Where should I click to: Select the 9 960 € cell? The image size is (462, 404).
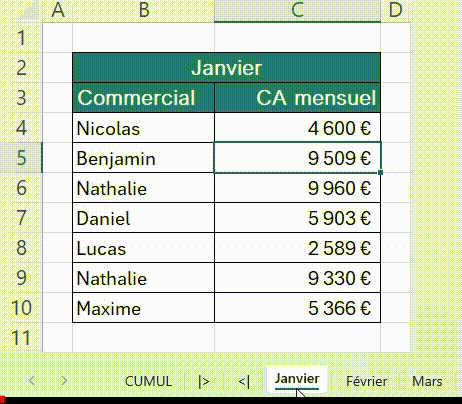click(297, 188)
